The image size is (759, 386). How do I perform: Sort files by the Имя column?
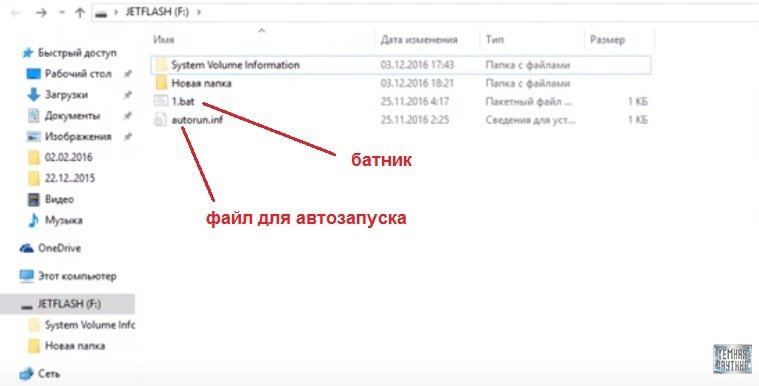(x=164, y=40)
